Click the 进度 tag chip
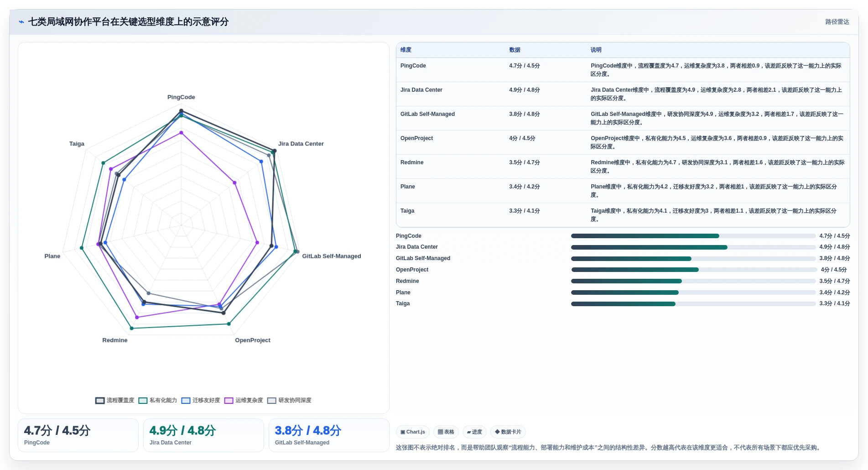The height and width of the screenshot is (470, 868). (474, 432)
